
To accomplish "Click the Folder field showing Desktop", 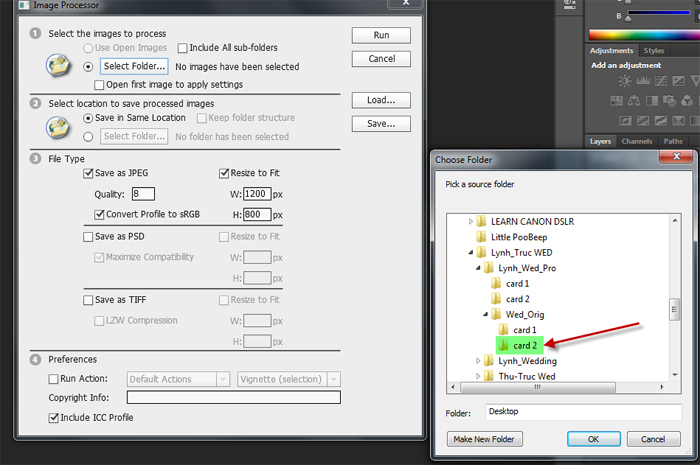I will [x=583, y=412].
